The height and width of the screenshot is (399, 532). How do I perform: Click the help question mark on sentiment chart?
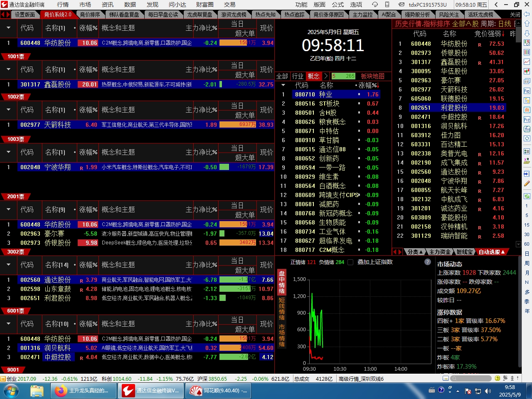point(428,262)
